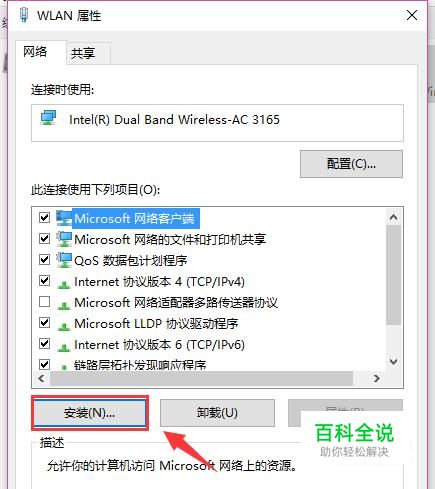The image size is (435, 489).
Task: Click the QoS 数据包计划程序 icon
Action: tap(64, 260)
